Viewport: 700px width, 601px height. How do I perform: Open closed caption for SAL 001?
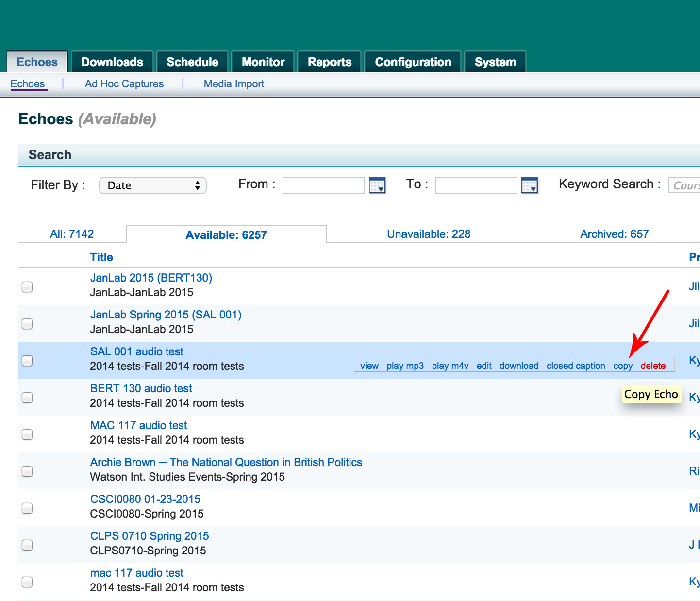(576, 366)
